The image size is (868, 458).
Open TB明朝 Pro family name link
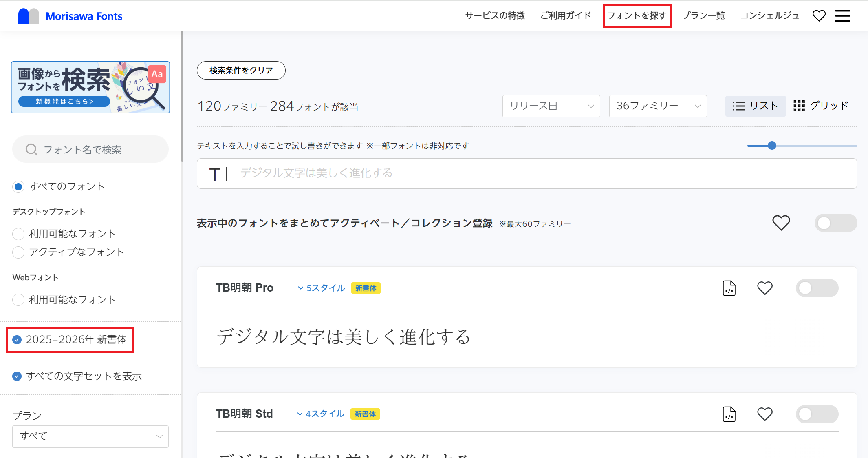245,288
